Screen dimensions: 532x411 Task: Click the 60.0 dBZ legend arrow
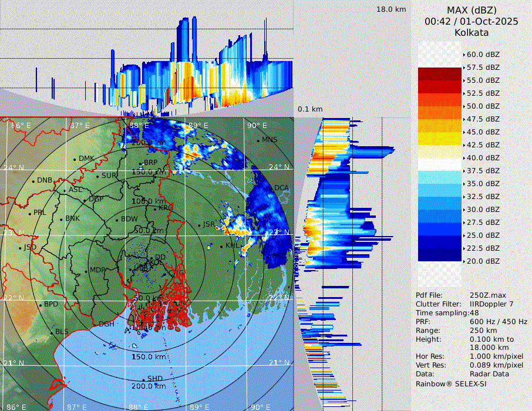click(464, 55)
